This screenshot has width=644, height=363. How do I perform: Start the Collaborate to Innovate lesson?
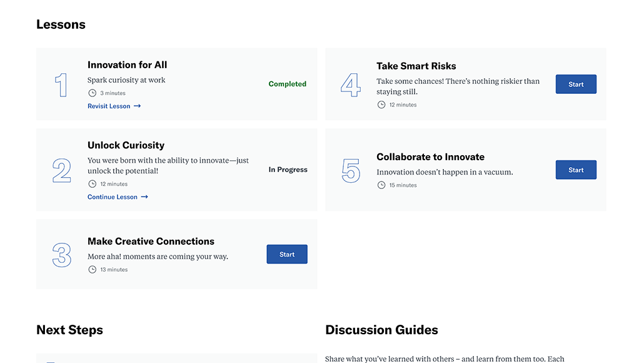[576, 170]
